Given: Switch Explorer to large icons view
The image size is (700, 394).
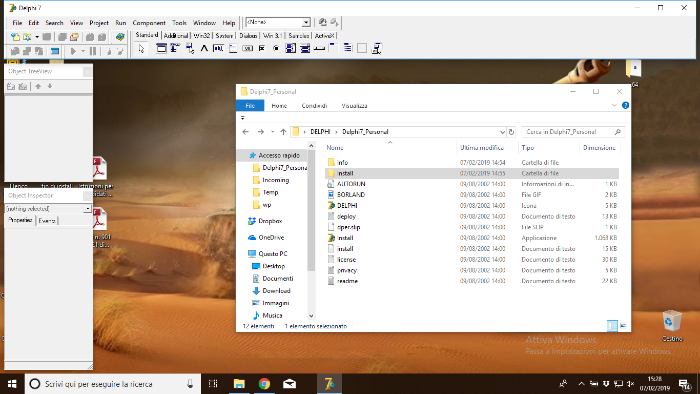Looking at the screenshot, I should click(x=623, y=326).
